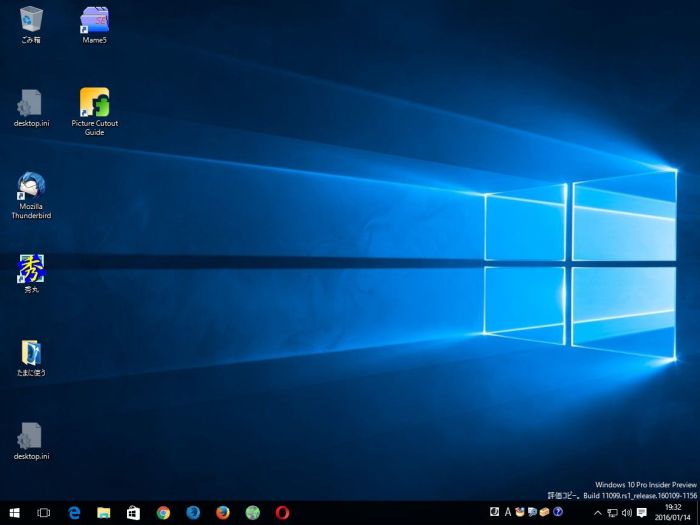Open the Windows Start menu
This screenshot has height=525, width=700.
[14, 513]
